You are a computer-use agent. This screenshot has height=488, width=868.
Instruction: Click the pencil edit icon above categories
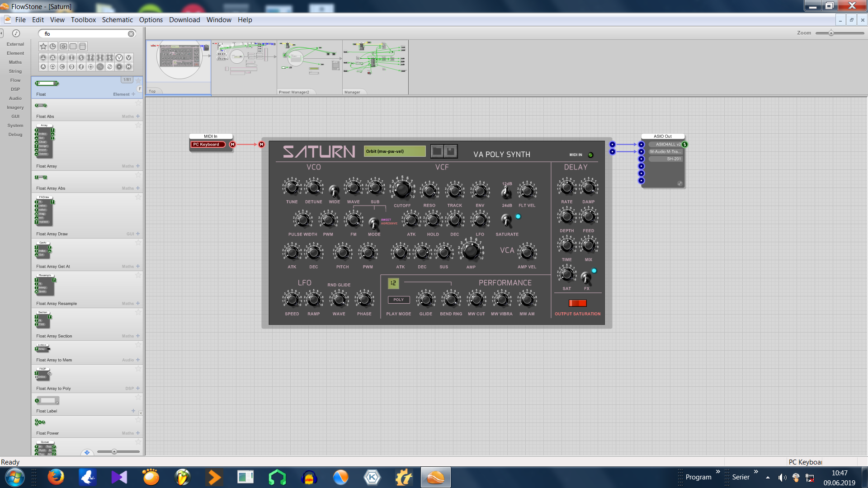click(x=16, y=33)
